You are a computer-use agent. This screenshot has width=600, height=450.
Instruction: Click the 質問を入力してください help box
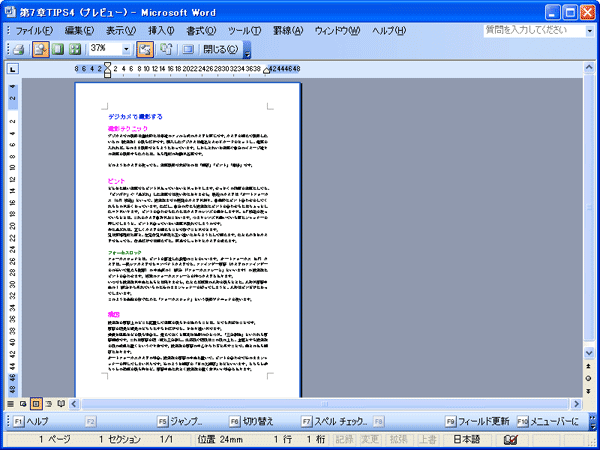(535, 31)
